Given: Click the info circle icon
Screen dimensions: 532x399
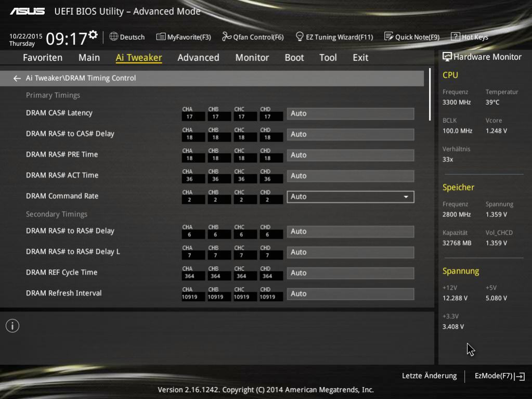Looking at the screenshot, I should click(12, 326).
